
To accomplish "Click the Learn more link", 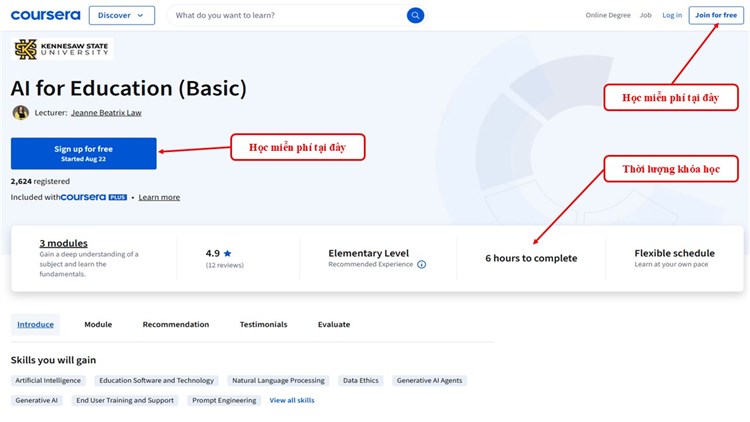I will 159,197.
